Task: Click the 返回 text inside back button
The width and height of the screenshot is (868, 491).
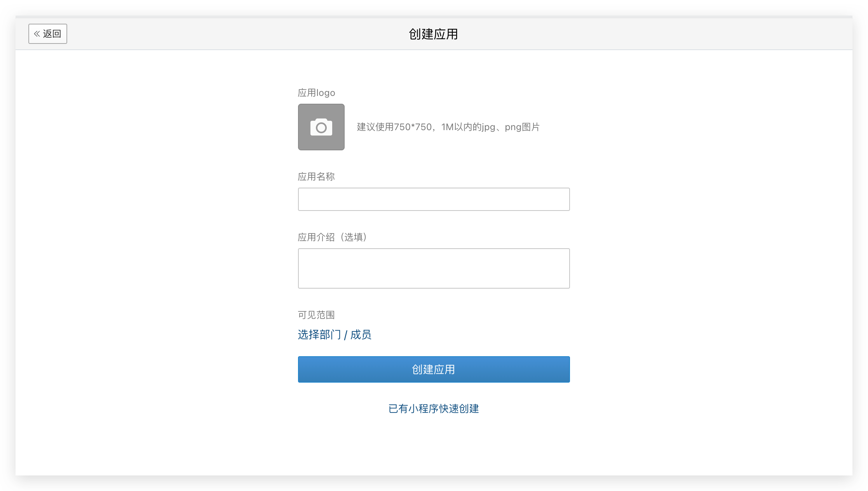Action: pyautogui.click(x=52, y=34)
